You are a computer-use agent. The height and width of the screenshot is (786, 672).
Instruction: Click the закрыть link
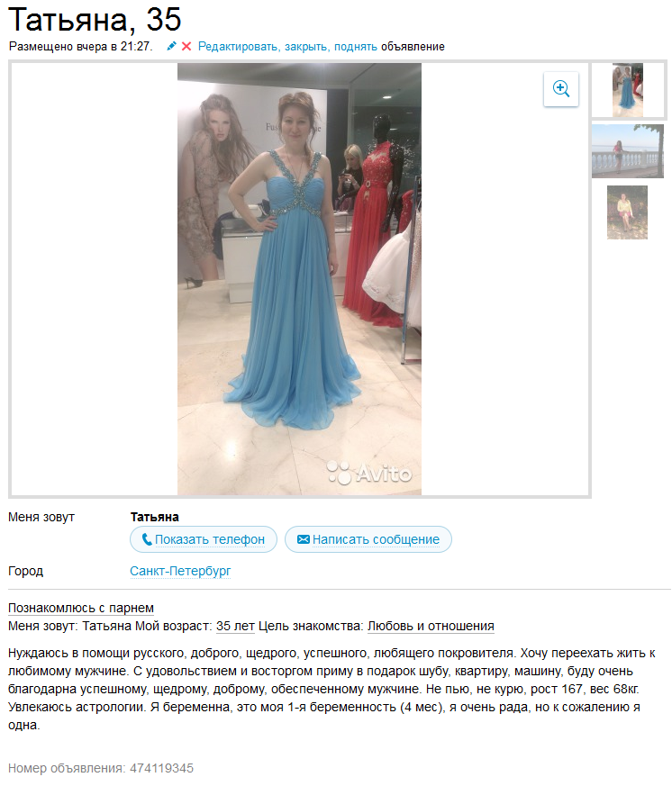[306, 47]
